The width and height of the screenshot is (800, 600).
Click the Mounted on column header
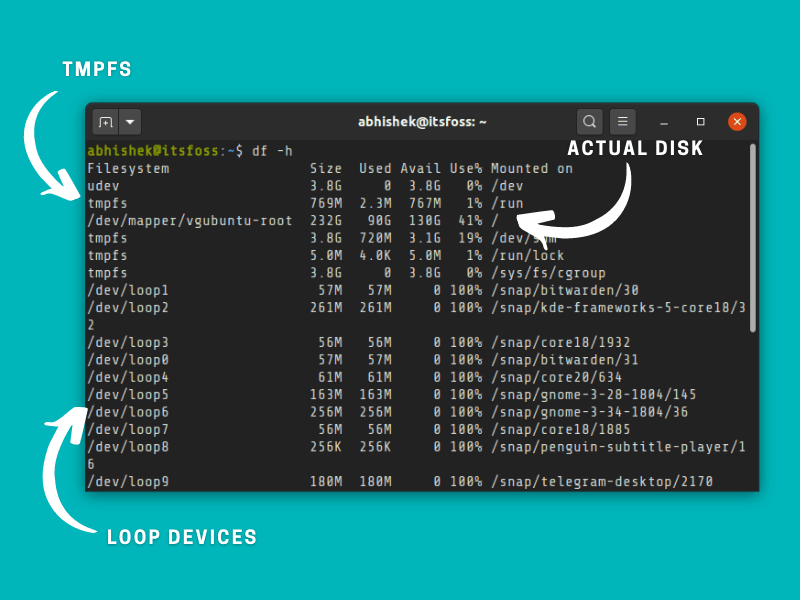[x=531, y=168]
